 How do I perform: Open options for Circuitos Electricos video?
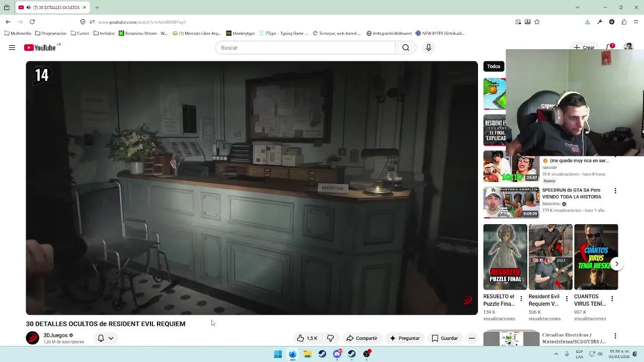click(615, 336)
